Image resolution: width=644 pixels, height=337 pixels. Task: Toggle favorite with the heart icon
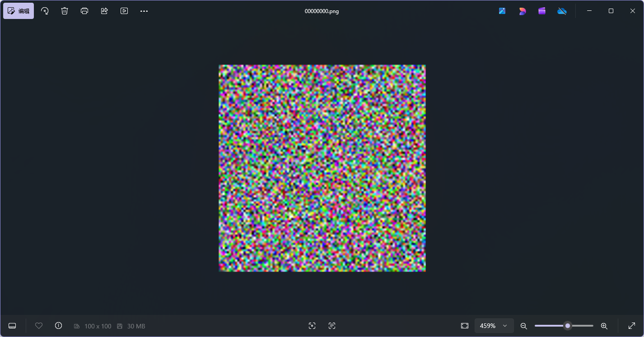point(39,326)
